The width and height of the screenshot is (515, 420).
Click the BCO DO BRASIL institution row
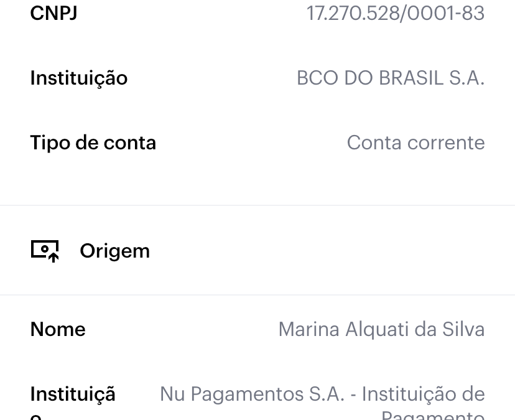(257, 78)
